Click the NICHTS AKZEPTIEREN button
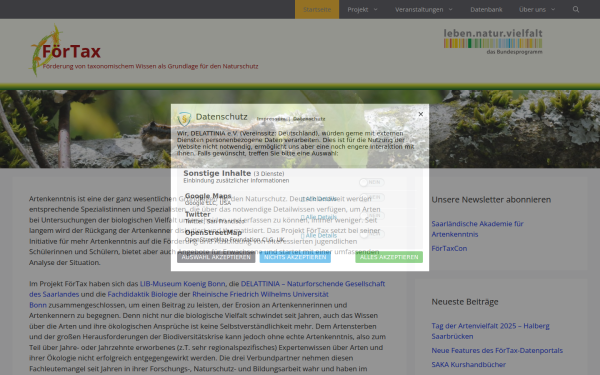600x375 pixels. click(295, 257)
